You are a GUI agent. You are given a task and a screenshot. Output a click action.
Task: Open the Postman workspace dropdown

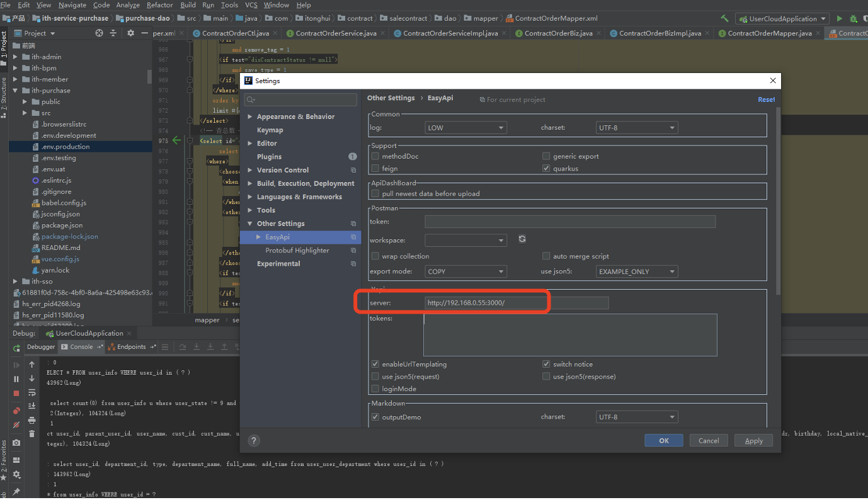pyautogui.click(x=465, y=240)
